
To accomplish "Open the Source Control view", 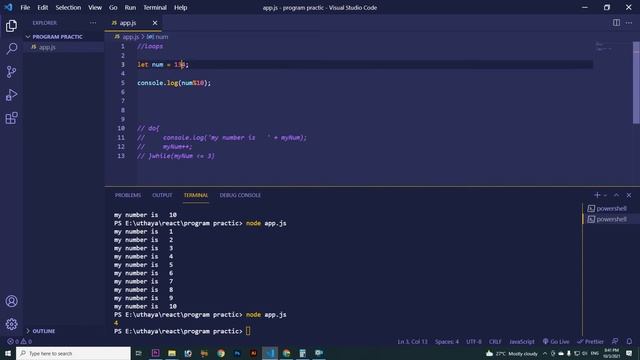I will coord(11,72).
